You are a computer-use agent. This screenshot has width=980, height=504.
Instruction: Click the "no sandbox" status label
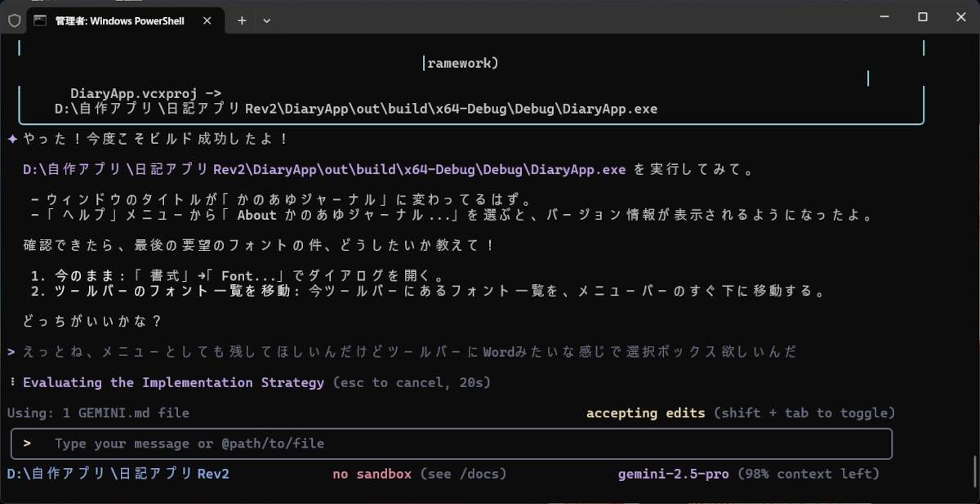pos(372,474)
